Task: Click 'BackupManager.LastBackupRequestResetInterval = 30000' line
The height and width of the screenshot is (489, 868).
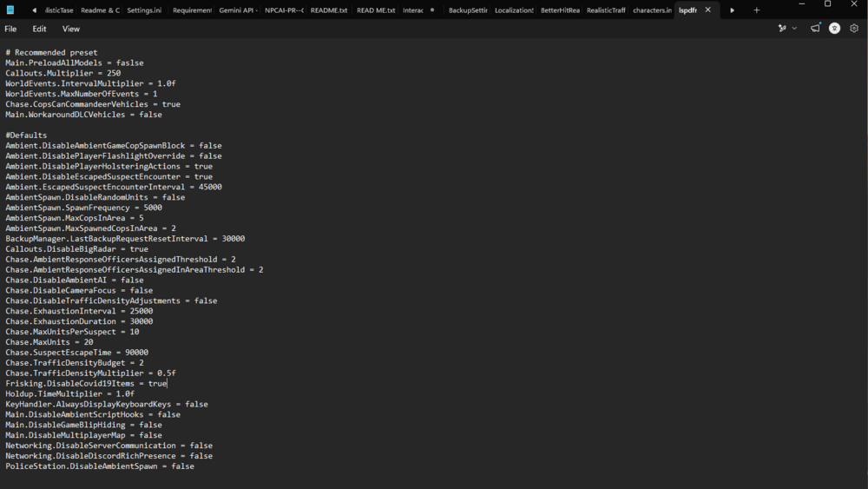Action: click(125, 239)
